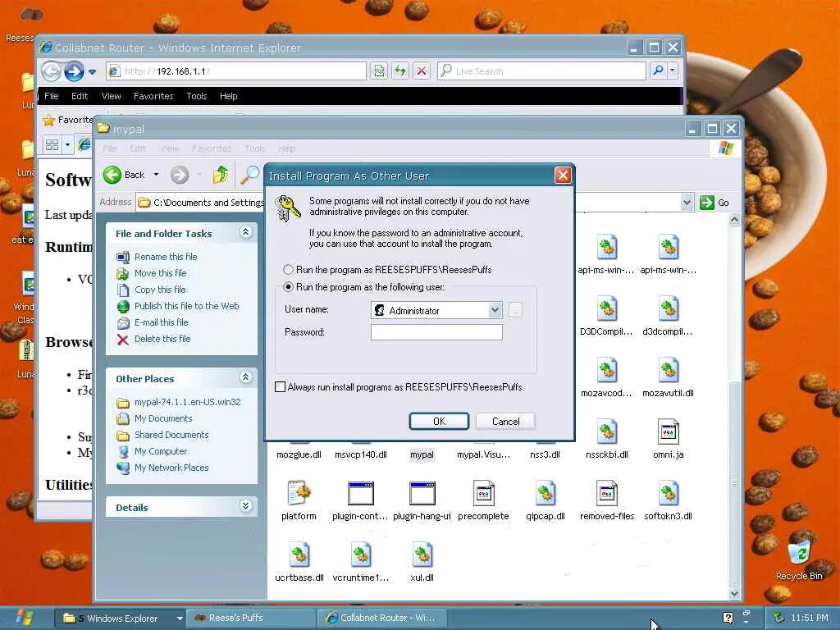Collapse the Other Places panel
Image resolution: width=840 pixels, height=630 pixels.
tap(245, 377)
